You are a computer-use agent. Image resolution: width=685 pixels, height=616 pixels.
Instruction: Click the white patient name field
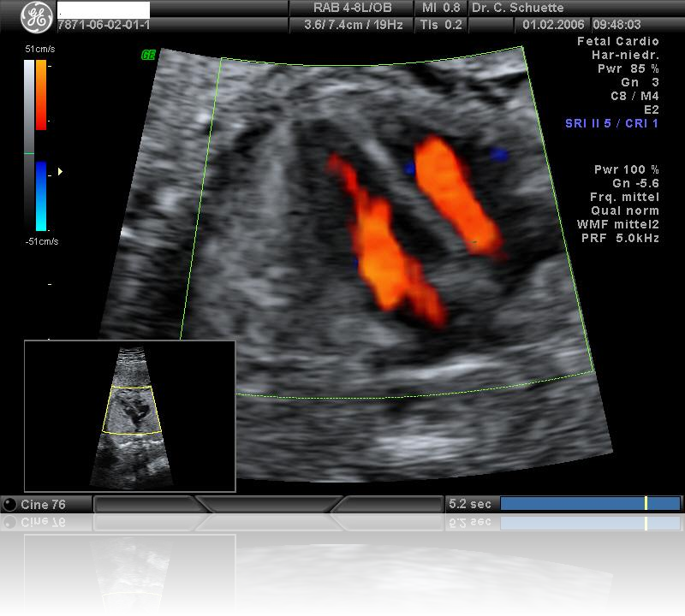103,9
